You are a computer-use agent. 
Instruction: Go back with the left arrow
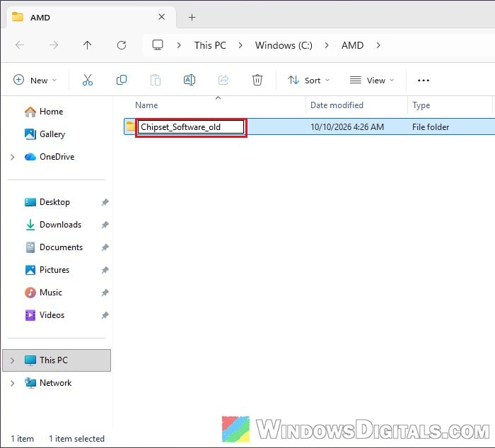pos(20,45)
